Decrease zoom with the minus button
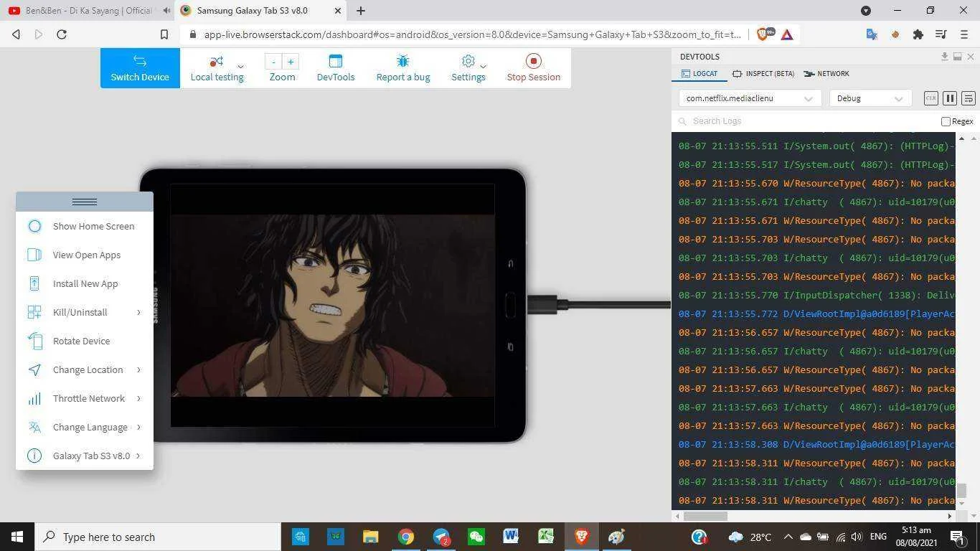 pyautogui.click(x=273, y=62)
